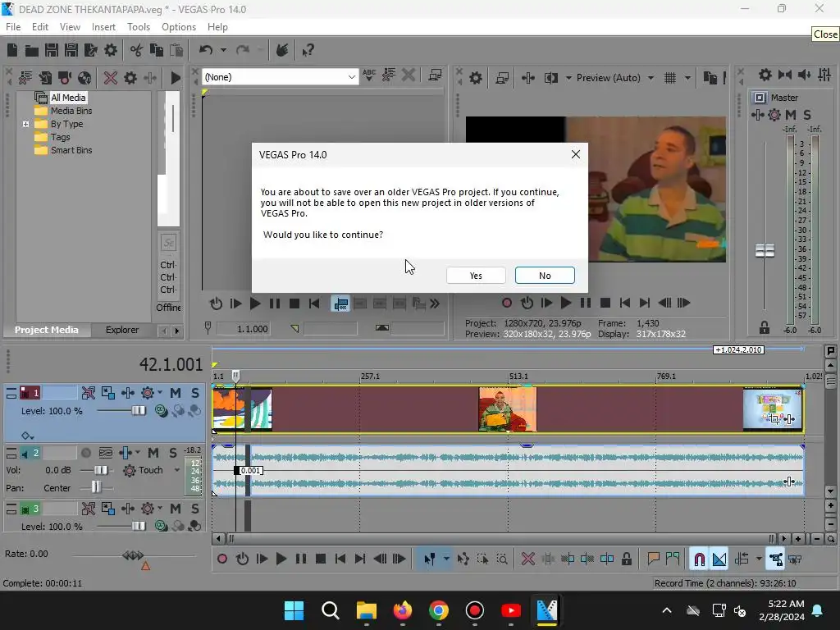This screenshot has height=630, width=840.
Task: Close the VEGAS Pro 14.0 save dialog
Action: (576, 154)
